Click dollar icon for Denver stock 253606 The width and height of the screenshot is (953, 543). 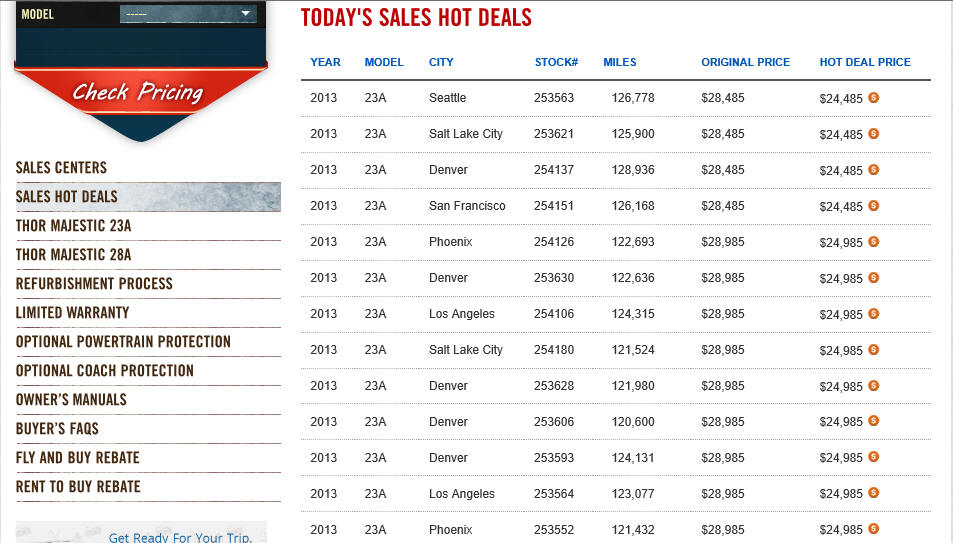pos(873,421)
